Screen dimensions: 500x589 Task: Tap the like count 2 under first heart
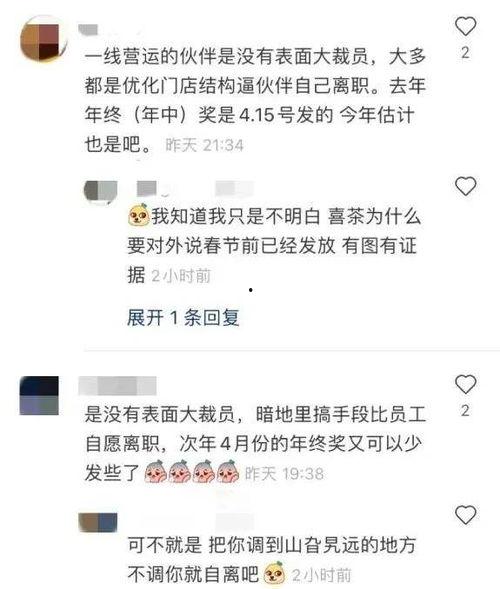click(x=465, y=53)
